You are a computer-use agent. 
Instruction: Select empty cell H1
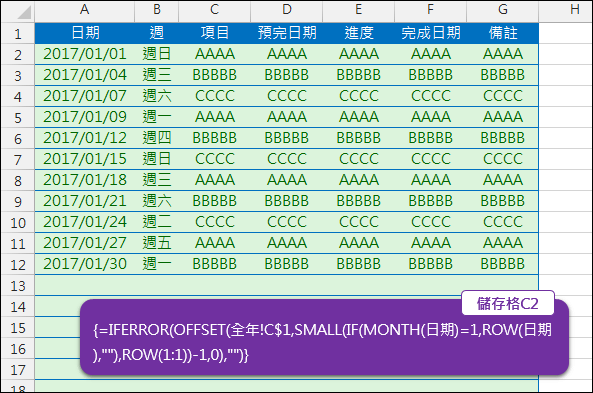coord(566,33)
